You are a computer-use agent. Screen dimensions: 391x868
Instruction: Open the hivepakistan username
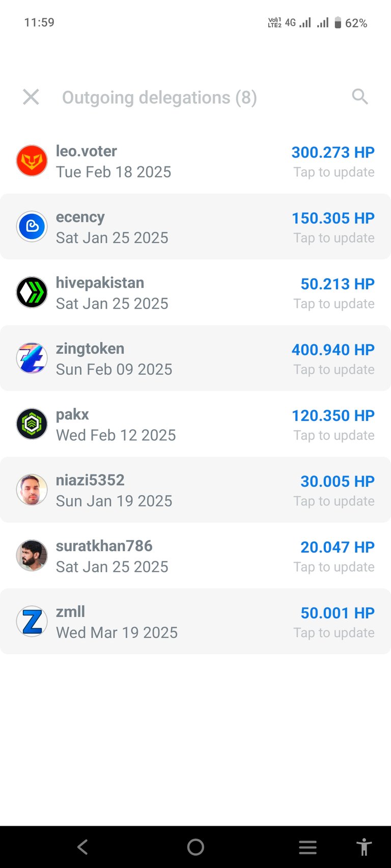[100, 283]
